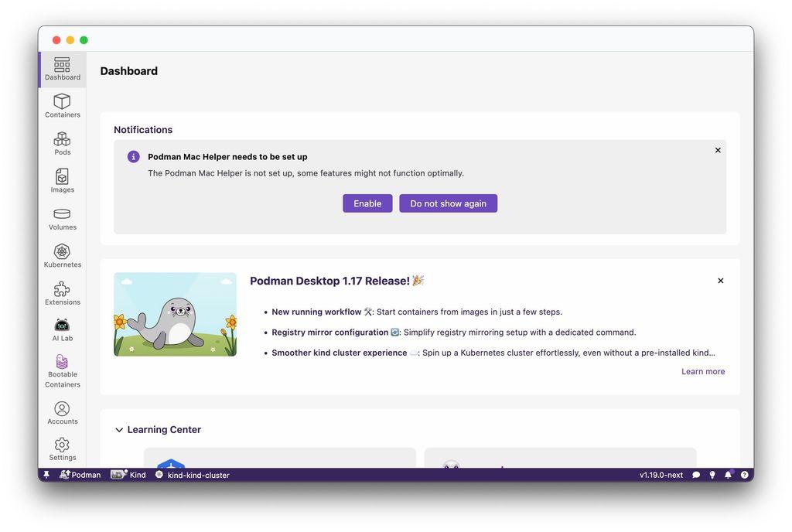Click the Dashboard page title

click(x=129, y=71)
